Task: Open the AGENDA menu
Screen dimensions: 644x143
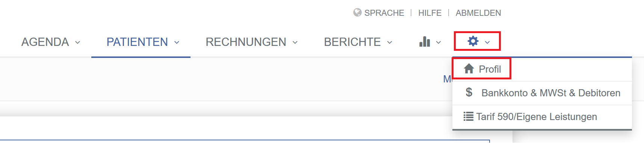Action: [x=45, y=42]
